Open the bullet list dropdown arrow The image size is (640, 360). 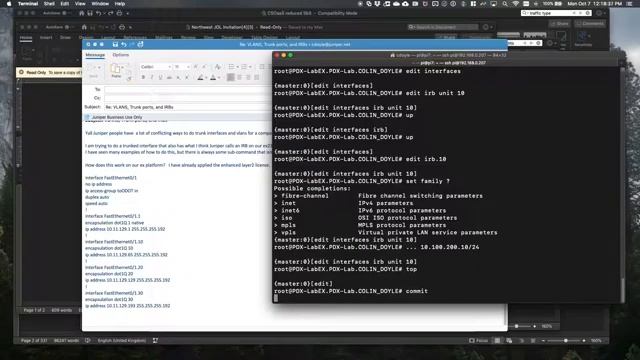(238, 67)
